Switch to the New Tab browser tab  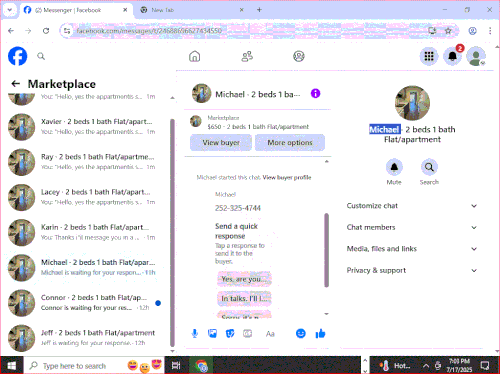[x=193, y=10]
